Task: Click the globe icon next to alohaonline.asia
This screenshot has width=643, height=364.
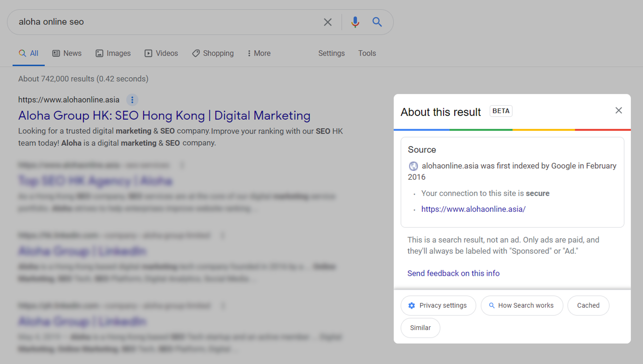Action: point(413,166)
